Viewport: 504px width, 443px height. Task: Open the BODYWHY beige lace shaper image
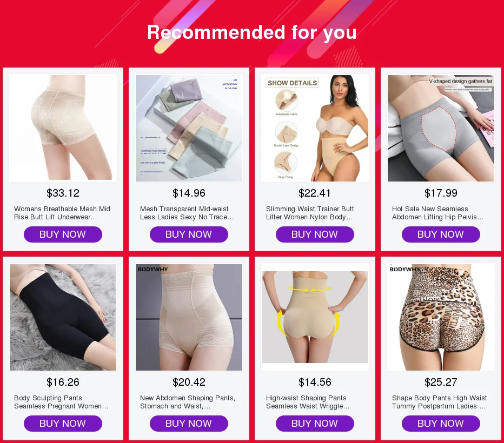[189, 317]
